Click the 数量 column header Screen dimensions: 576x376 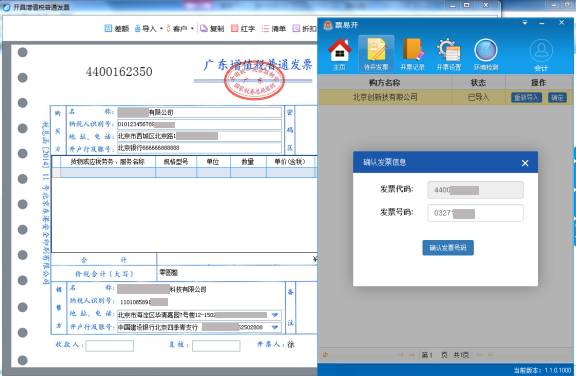(248, 162)
